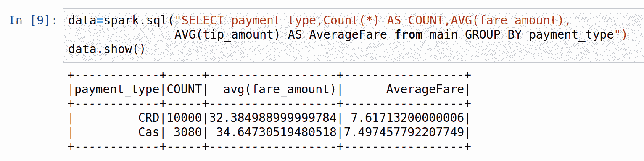Image resolution: width=644 pixels, height=161 pixels.
Task: Select the value 7.61713200000006
Action: [407, 119]
